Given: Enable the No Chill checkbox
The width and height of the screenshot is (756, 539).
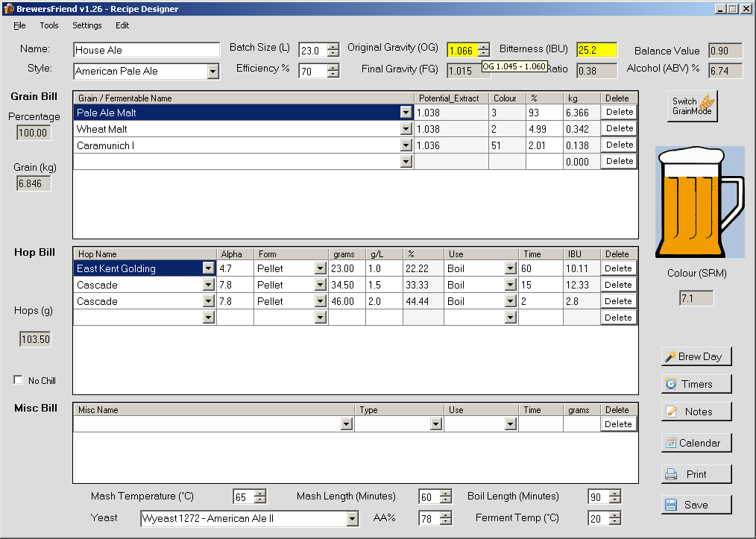Looking at the screenshot, I should (19, 380).
